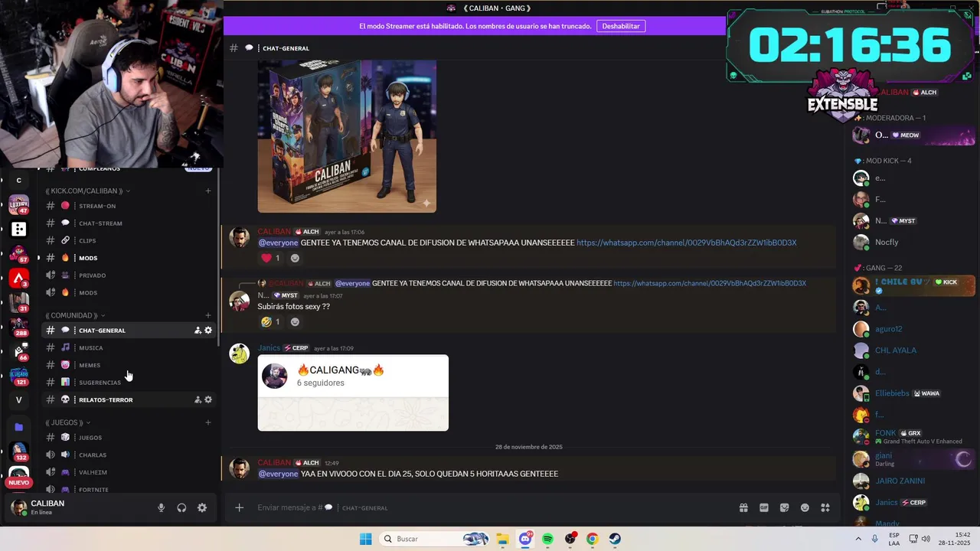
Task: Join the mods voice channel
Action: (x=129, y=292)
